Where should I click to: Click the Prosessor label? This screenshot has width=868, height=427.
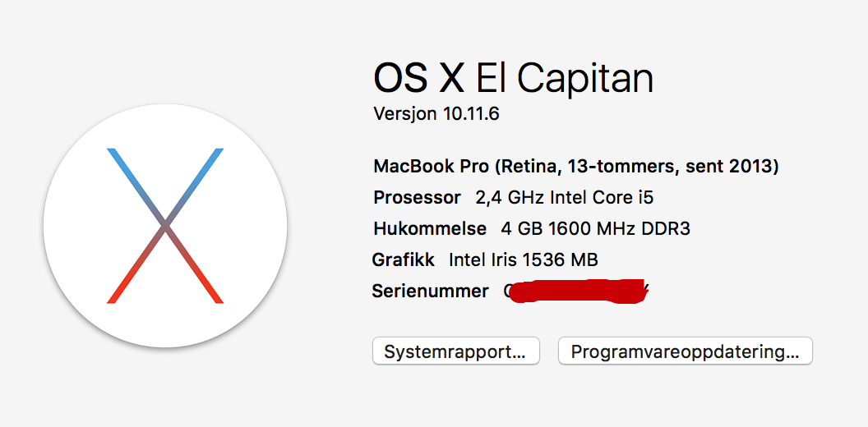point(417,198)
